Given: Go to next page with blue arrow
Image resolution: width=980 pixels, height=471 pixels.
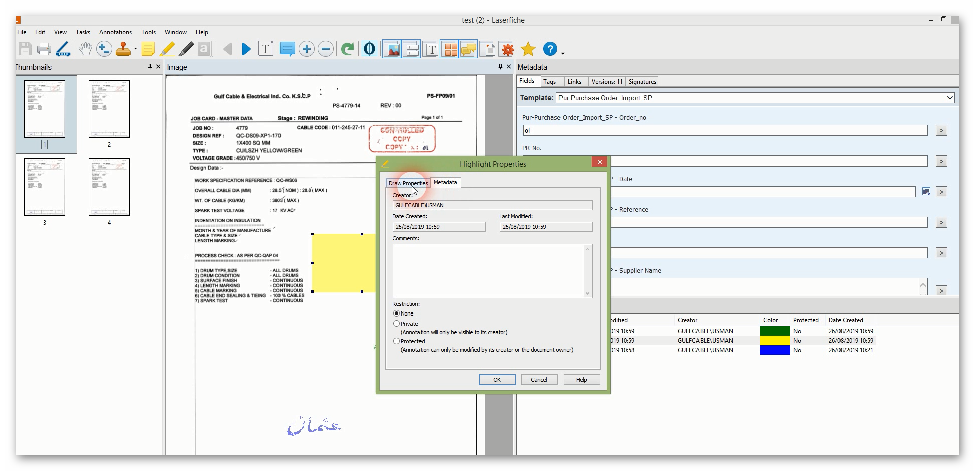Looking at the screenshot, I should tap(246, 49).
